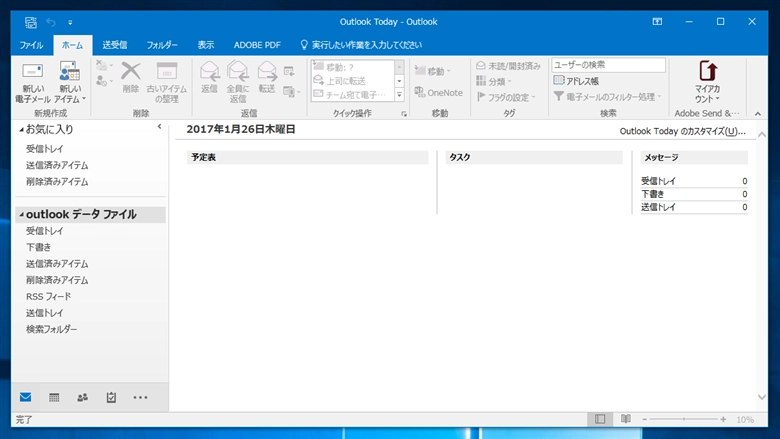This screenshot has height=439, width=780.
Task: Click the scroll up arrow on content pane
Action: click(x=762, y=135)
